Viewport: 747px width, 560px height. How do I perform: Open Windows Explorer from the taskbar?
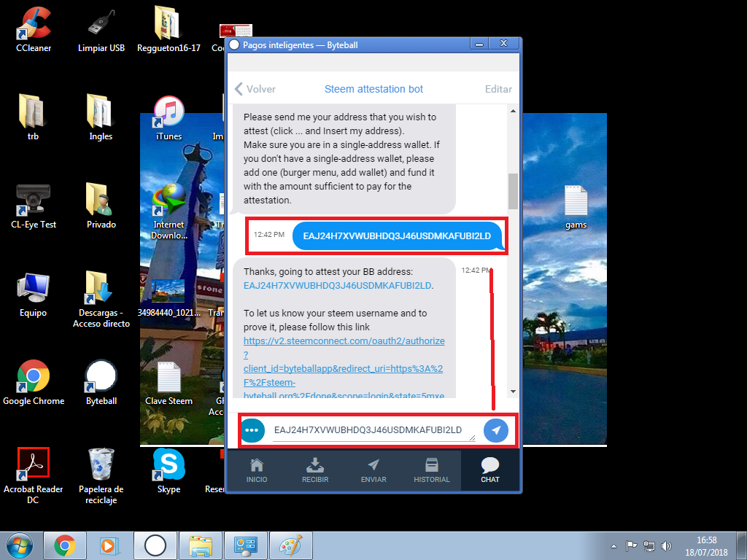point(201,545)
